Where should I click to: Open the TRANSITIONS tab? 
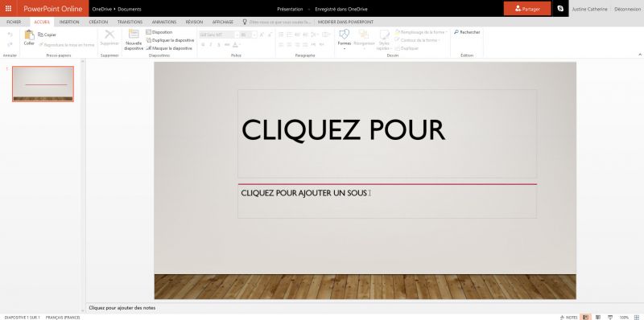(130, 23)
